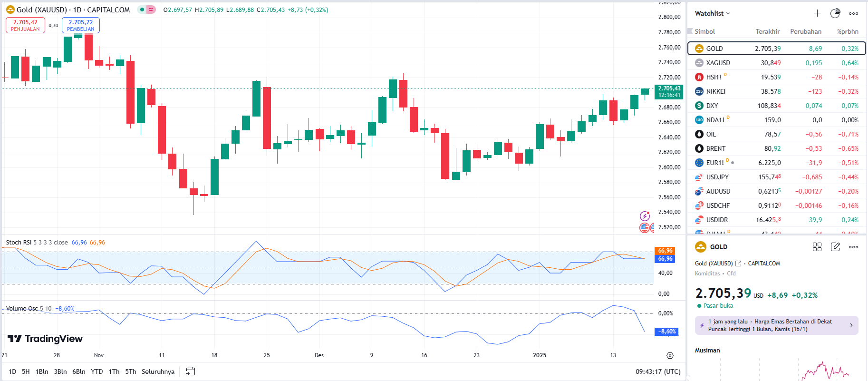868x381 pixels.
Task: Open the watchlist pie chart advanced view
Action: click(835, 13)
